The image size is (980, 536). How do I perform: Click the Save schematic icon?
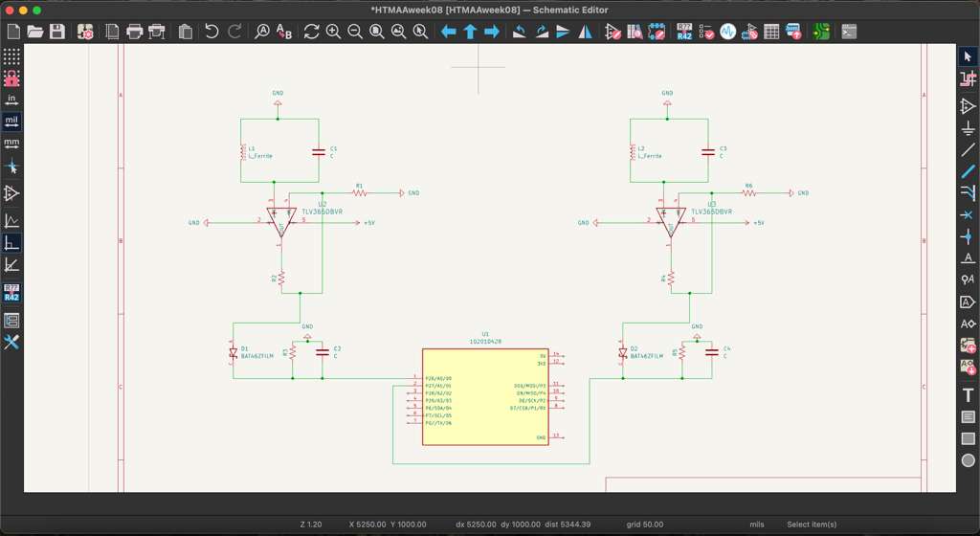tap(57, 32)
